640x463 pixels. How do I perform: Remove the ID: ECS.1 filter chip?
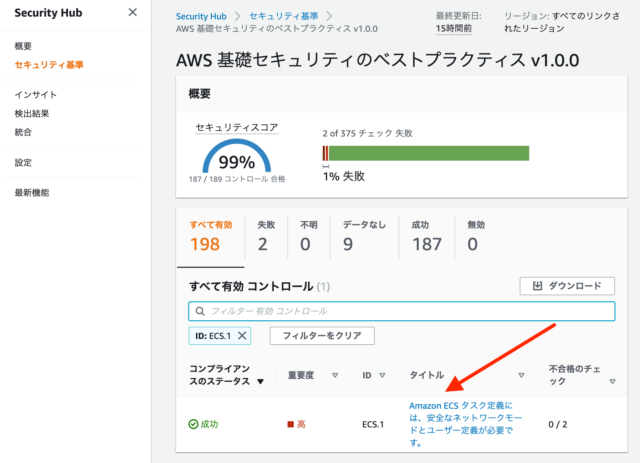click(242, 336)
